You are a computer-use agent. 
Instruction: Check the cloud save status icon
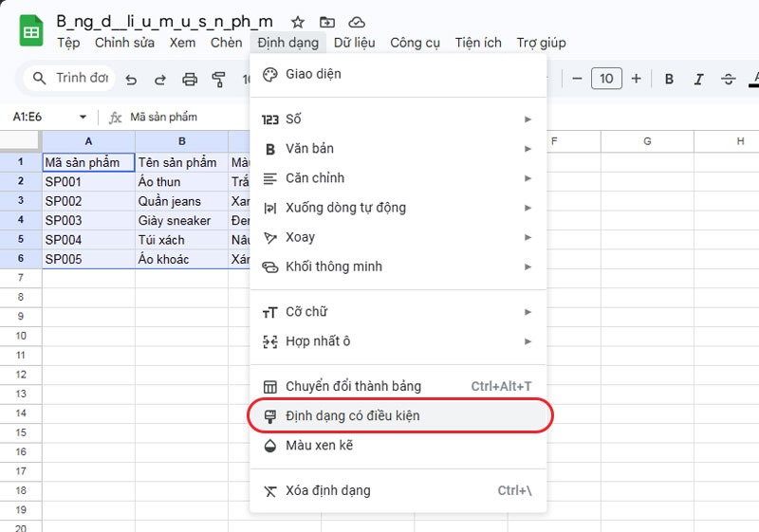[x=357, y=22]
